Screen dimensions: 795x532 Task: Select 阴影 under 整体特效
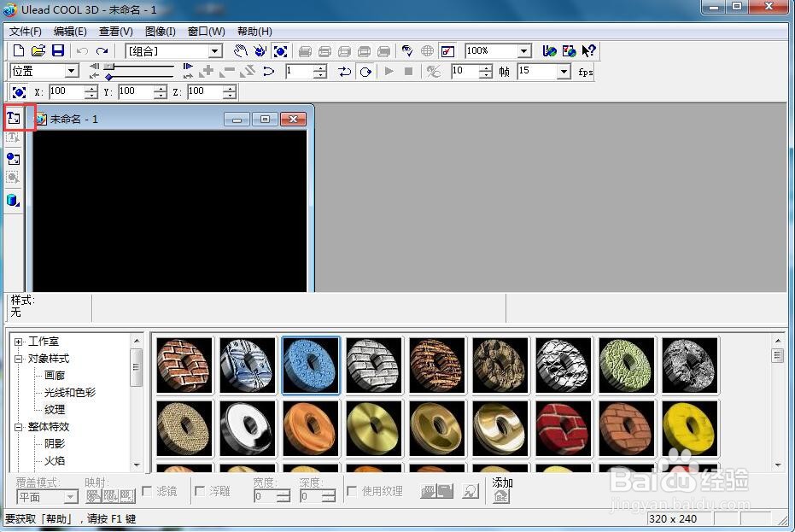(55, 444)
